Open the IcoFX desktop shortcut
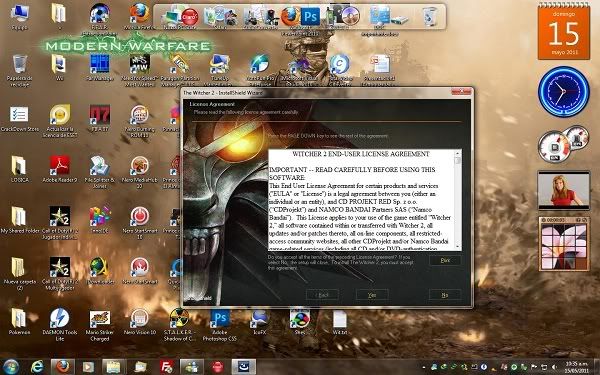This screenshot has width=600, height=375. coord(259,321)
